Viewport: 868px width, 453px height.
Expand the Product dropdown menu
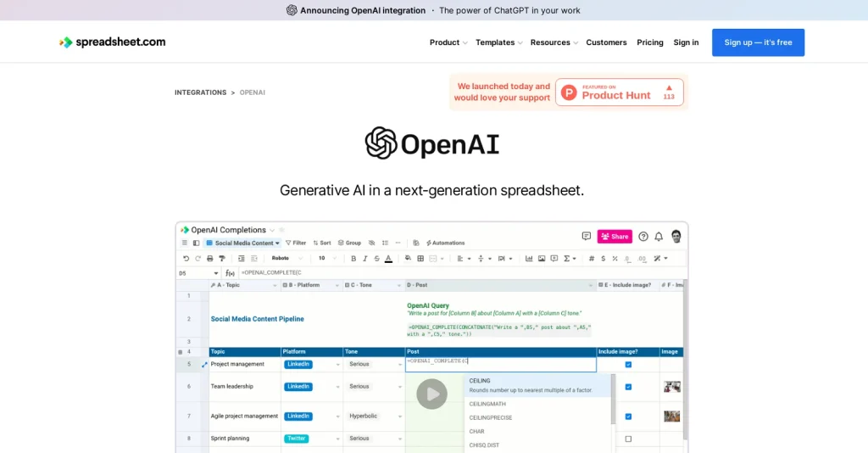[x=448, y=42]
